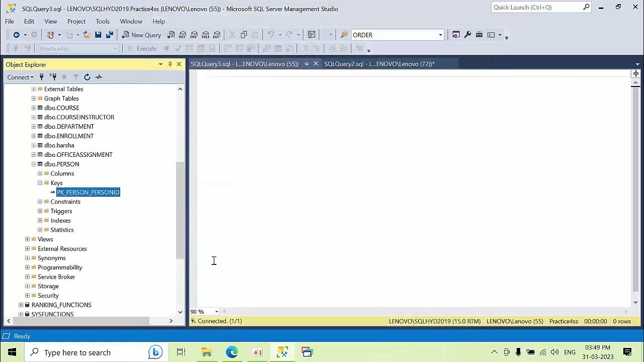Click the Save disk icon
The image size is (644, 362).
(98, 35)
